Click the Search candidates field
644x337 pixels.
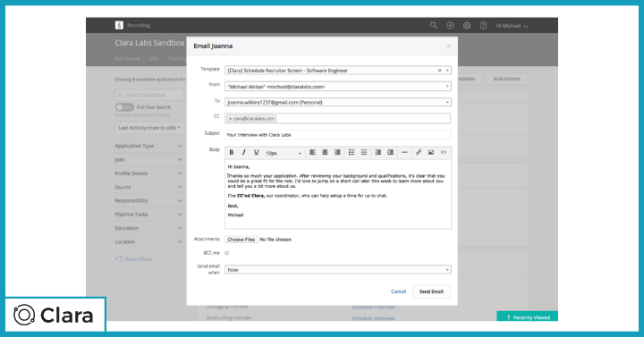coord(149,95)
